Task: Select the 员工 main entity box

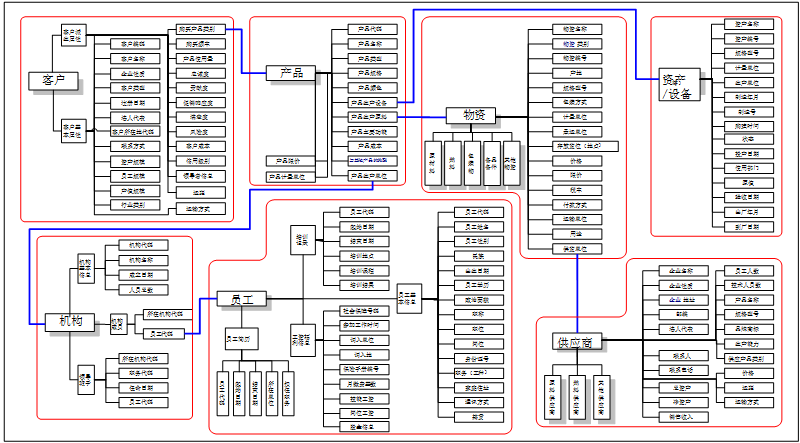Action: 242,299
